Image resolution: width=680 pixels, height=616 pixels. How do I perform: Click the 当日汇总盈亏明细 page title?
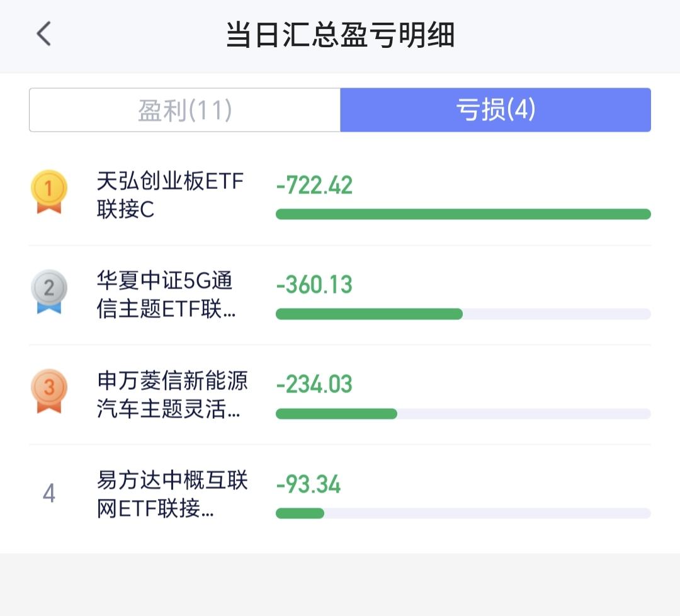point(340,35)
